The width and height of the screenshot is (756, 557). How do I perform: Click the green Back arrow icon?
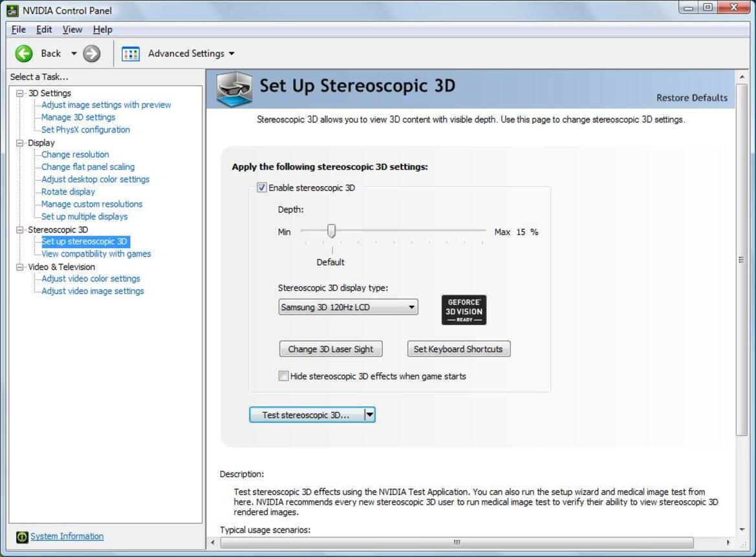pyautogui.click(x=24, y=54)
